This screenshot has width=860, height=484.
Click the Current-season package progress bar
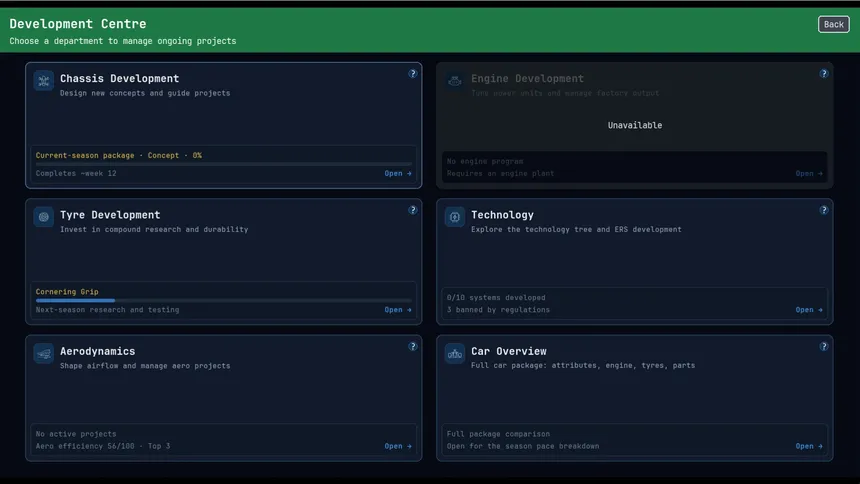[x=224, y=164]
